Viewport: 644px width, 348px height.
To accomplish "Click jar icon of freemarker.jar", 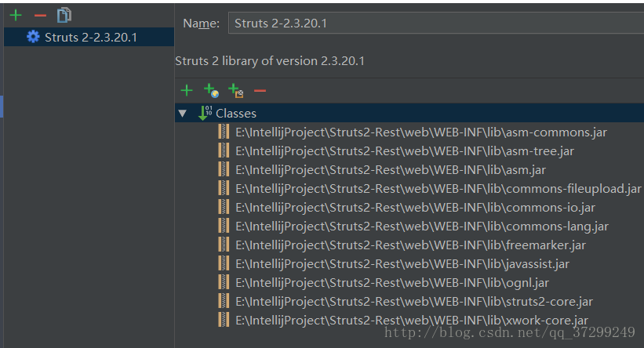I will [x=224, y=245].
